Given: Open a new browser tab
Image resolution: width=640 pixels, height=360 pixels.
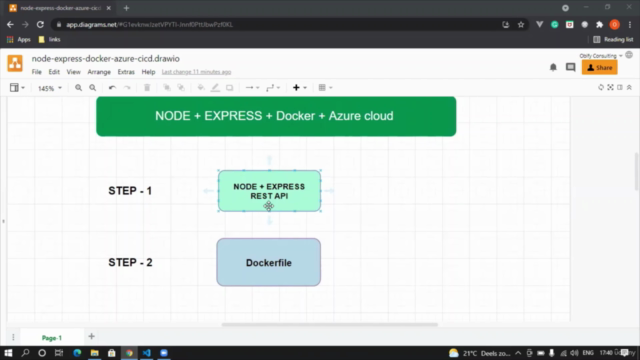Looking at the screenshot, I should (126, 8).
